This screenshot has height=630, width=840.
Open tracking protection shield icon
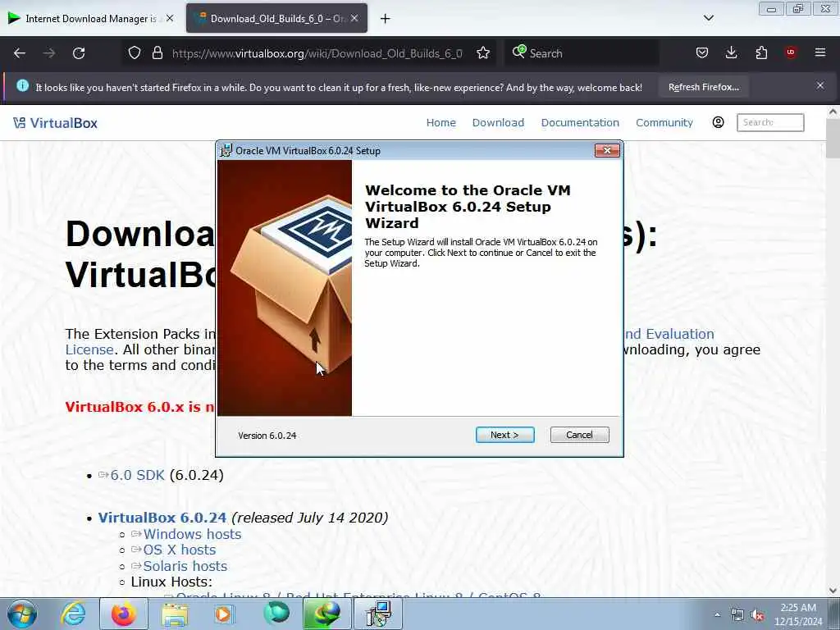tap(135, 53)
